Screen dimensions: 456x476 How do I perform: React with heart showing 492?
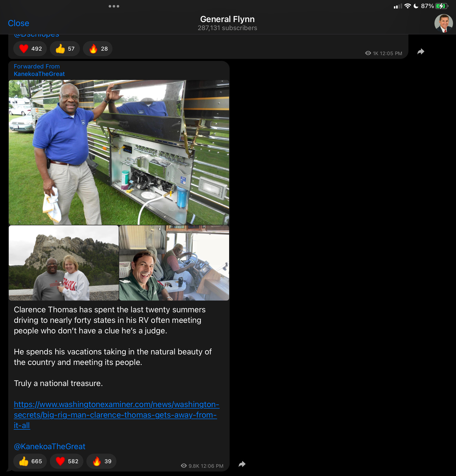[30, 49]
